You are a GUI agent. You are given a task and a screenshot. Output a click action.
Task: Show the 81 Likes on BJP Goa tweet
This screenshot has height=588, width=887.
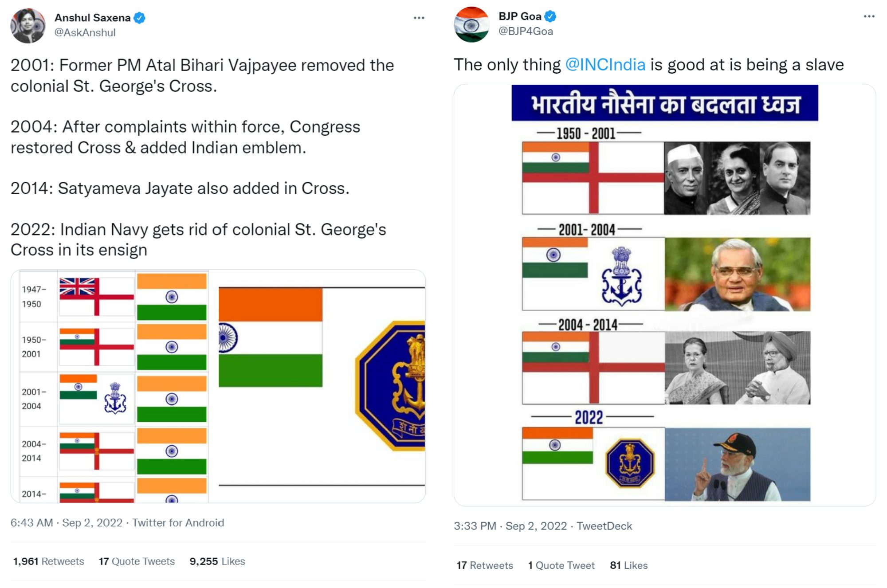pyautogui.click(x=628, y=565)
